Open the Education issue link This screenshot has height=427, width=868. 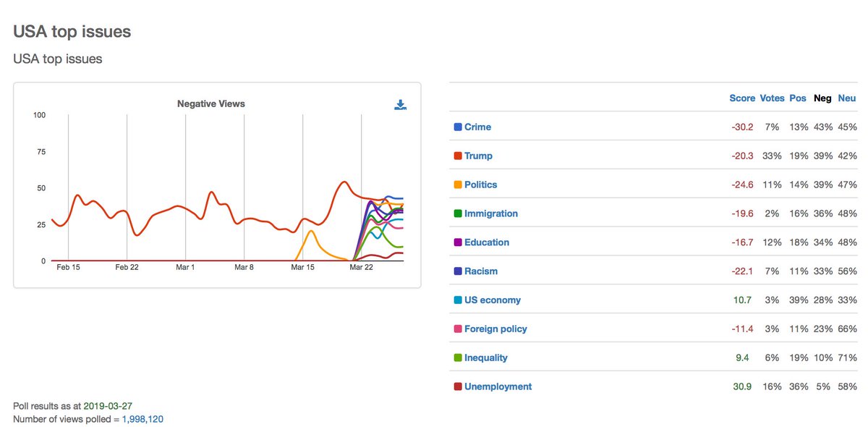click(x=487, y=242)
